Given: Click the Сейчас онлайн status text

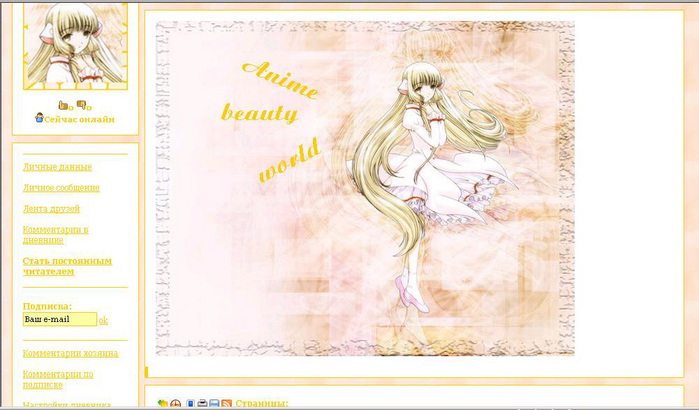Looking at the screenshot, I should point(79,119).
